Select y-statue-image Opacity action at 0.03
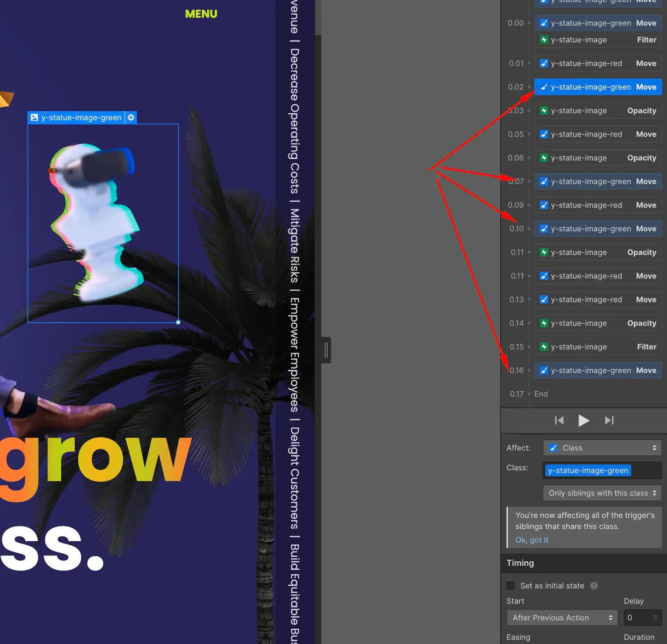 tap(598, 110)
